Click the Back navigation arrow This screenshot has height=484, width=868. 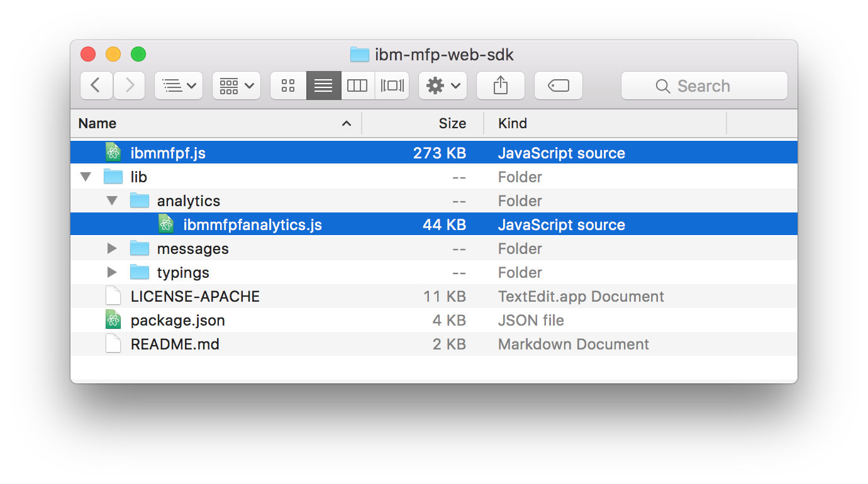click(96, 85)
